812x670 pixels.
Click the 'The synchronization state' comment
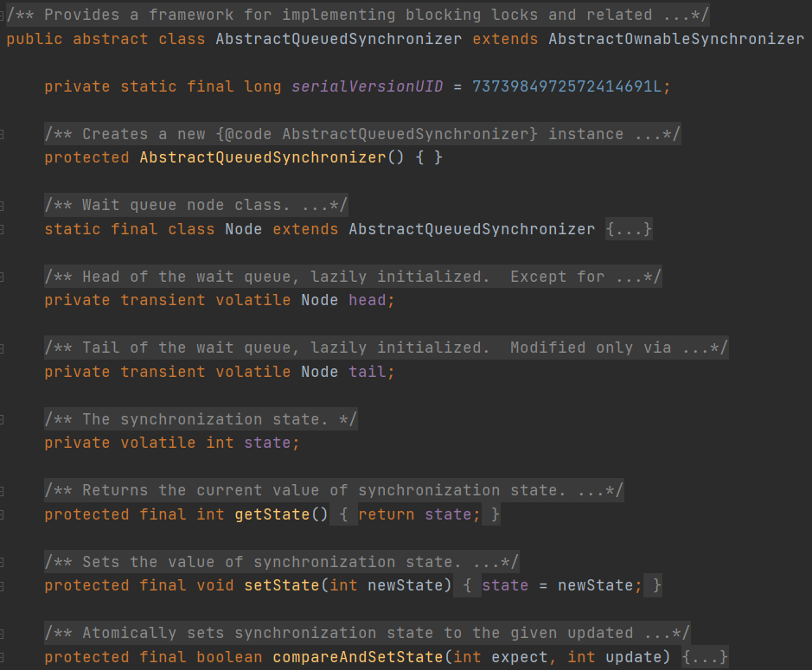point(201,419)
